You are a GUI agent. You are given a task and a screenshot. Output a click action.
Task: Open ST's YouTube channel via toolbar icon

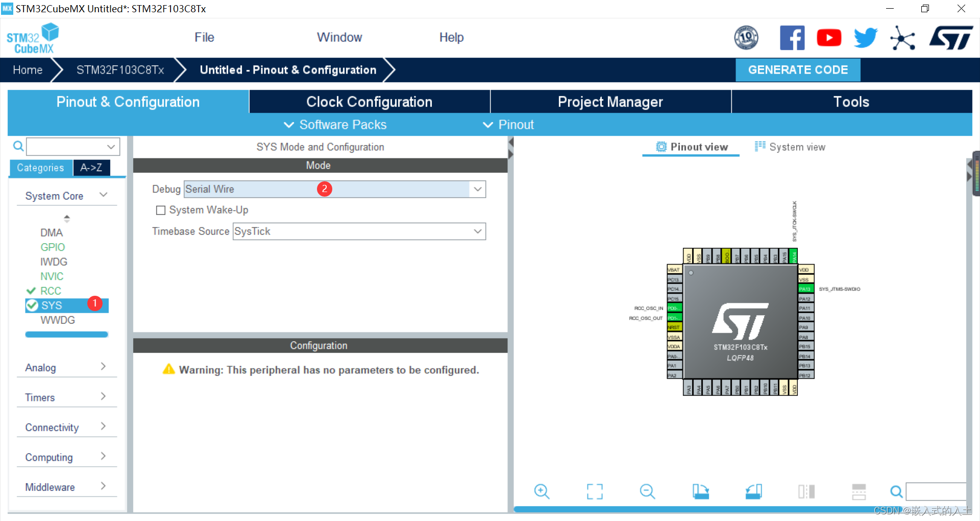pyautogui.click(x=828, y=37)
